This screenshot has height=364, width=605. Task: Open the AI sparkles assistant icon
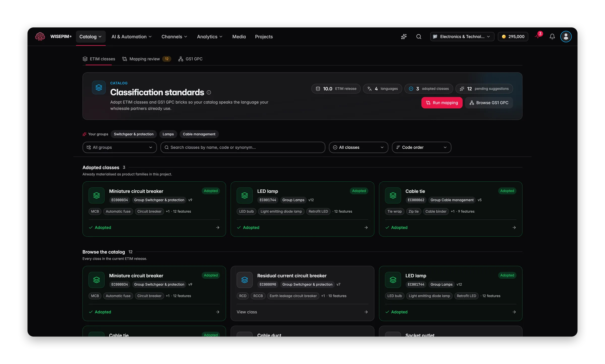click(404, 37)
